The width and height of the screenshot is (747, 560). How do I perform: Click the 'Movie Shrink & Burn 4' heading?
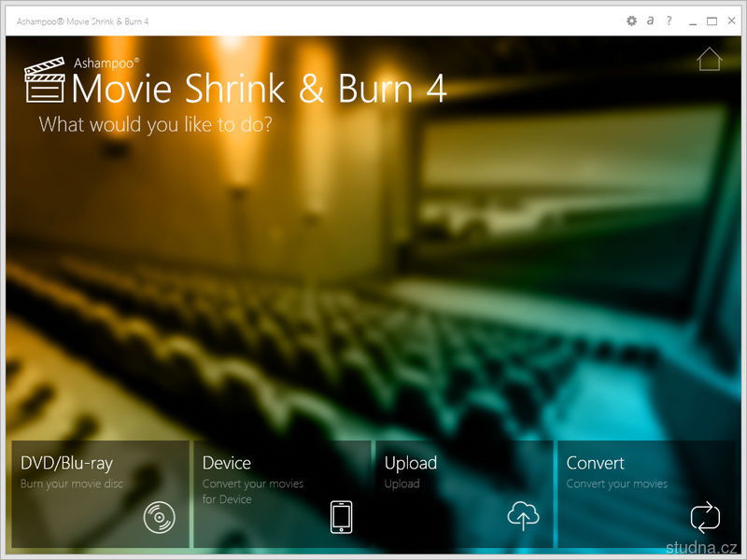(x=260, y=89)
